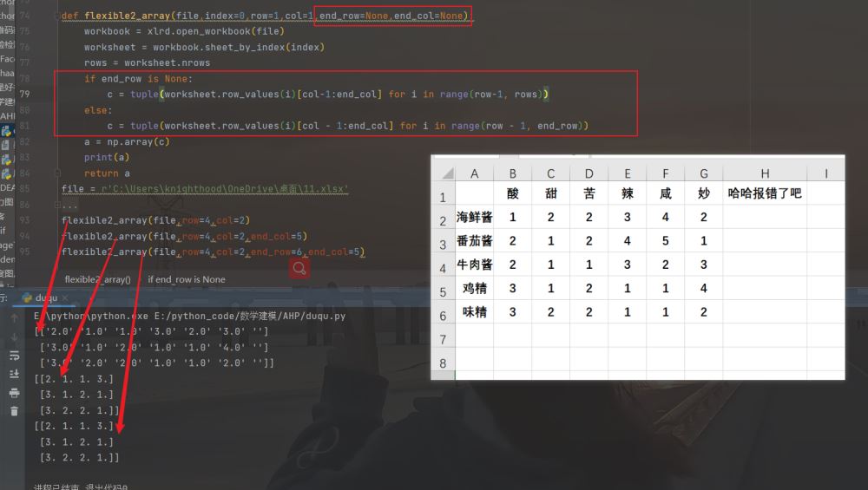Expand the folded code block at line 86
This screenshot has height=490, width=868.
tap(57, 205)
